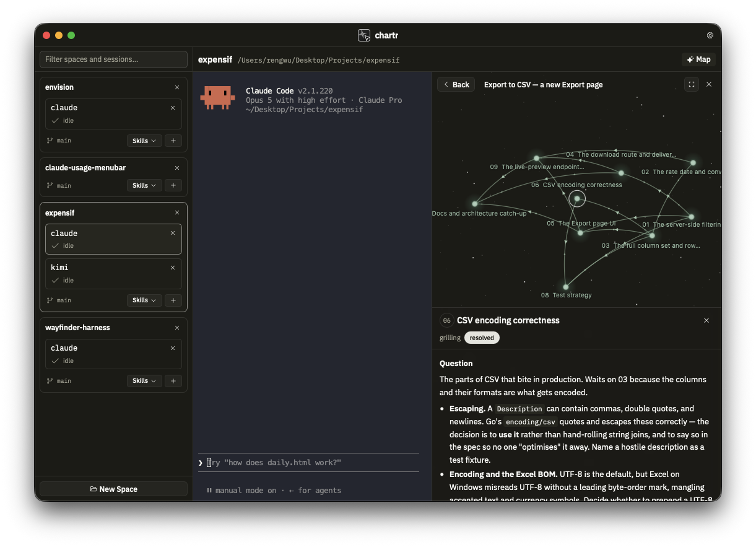The image size is (756, 547).
Task: Select claude session in wayfinder-harness space
Action: (113, 354)
